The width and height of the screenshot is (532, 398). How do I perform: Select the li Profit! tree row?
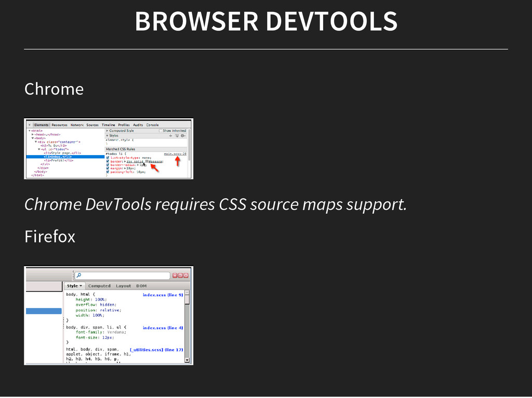coord(58,160)
